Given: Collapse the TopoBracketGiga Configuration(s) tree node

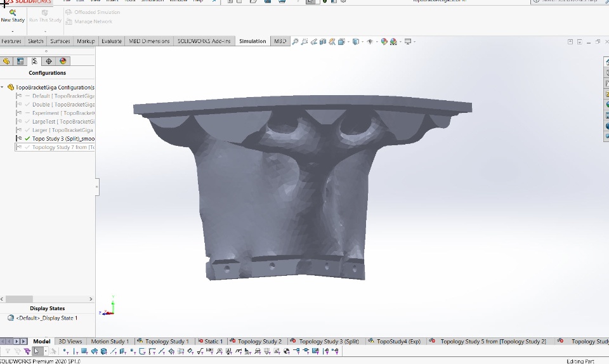Looking at the screenshot, I should click(3, 87).
